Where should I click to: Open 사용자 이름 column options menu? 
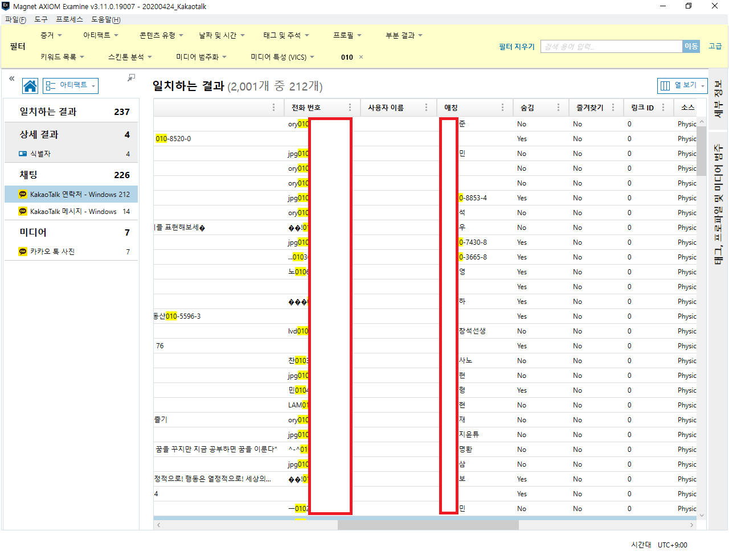(426, 108)
